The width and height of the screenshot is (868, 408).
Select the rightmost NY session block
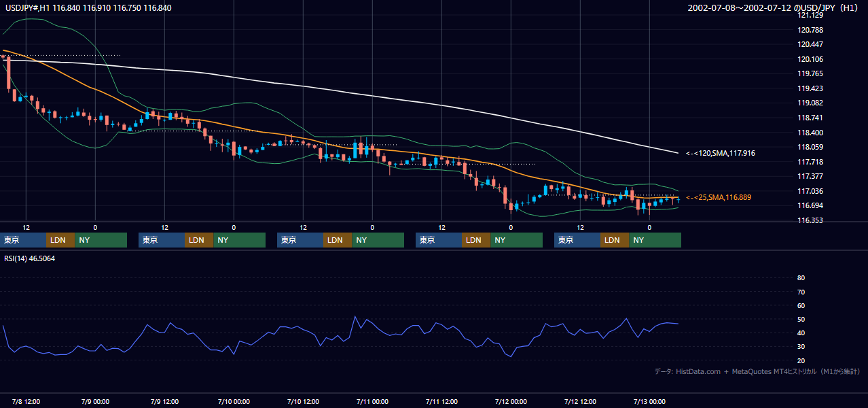coord(655,240)
